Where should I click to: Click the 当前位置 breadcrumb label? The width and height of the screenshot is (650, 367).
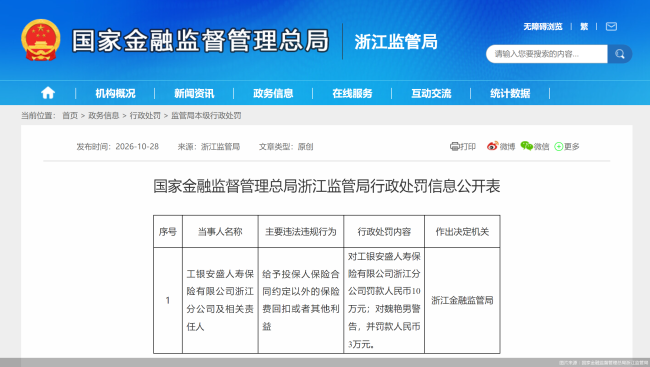point(39,116)
